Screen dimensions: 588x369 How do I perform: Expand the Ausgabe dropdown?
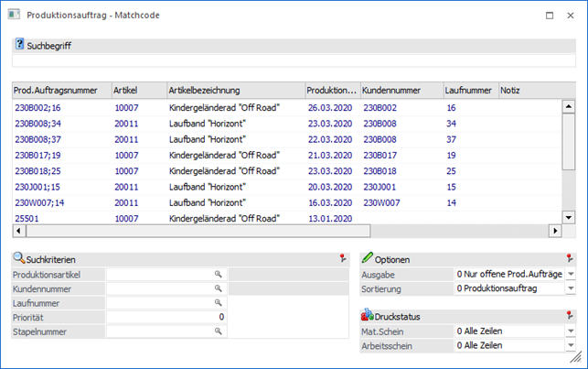coord(571,275)
